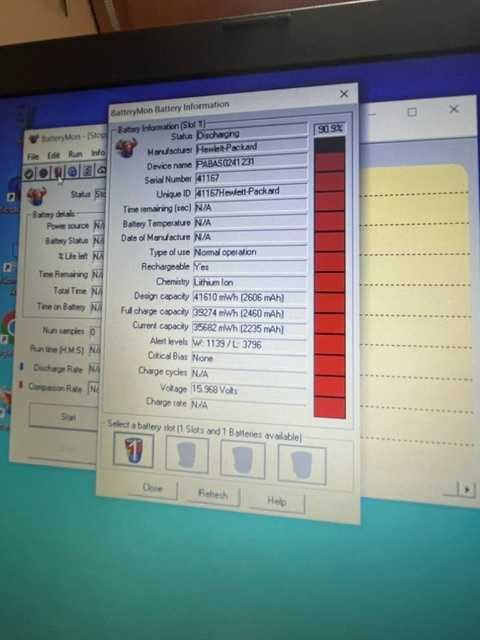480x640 pixels.
Task: Open the Edit menu in BatteryMon
Action: click(53, 155)
